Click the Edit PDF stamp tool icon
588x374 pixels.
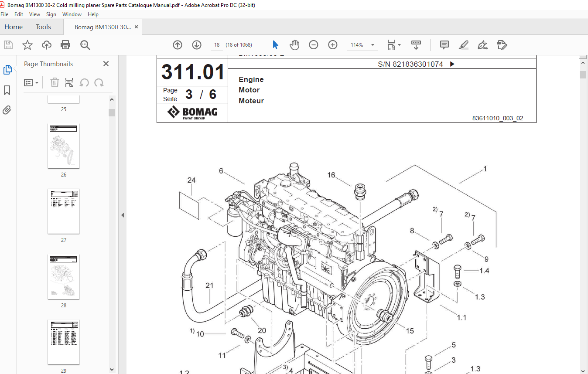coord(502,45)
